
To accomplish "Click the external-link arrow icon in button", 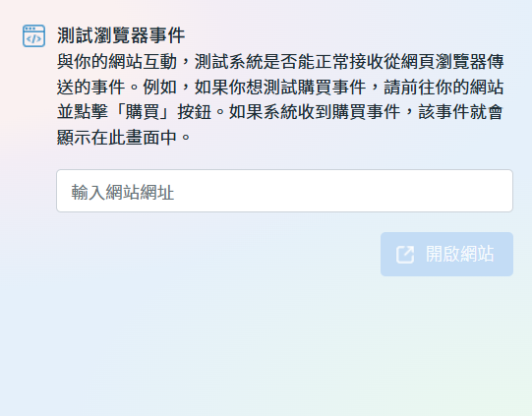I will tap(405, 254).
